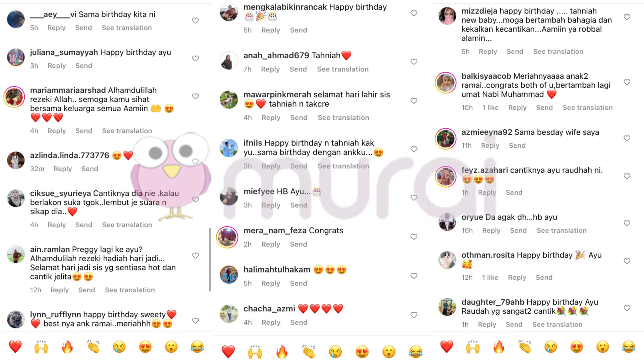The image size is (644, 362).
Task: Send mera_nam_feza's comment
Action: [x=299, y=244]
